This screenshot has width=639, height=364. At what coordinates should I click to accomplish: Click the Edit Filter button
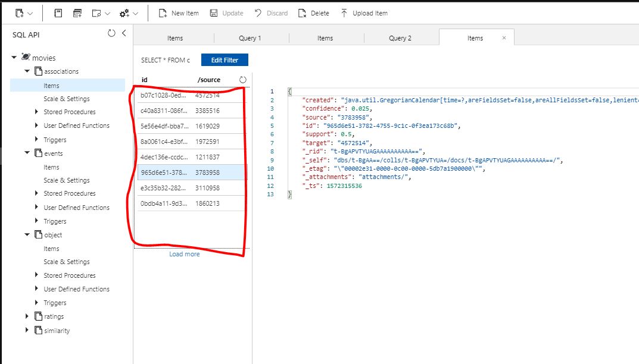(x=225, y=59)
